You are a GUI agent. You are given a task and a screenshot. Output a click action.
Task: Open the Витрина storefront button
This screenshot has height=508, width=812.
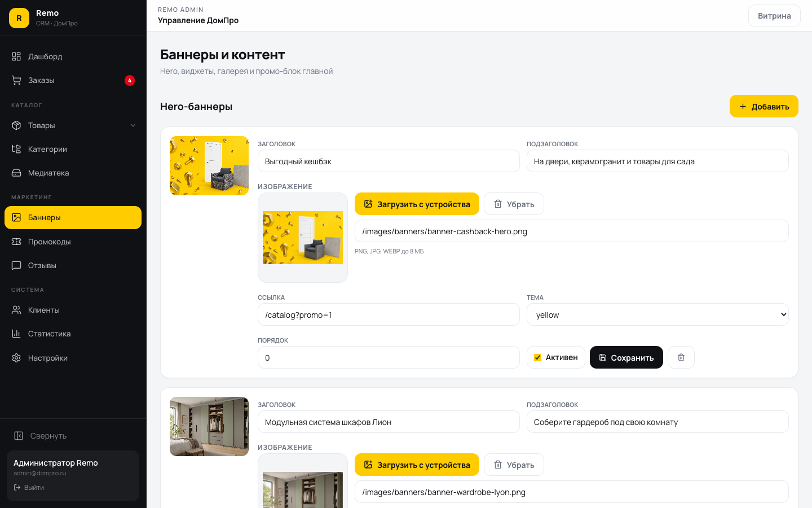pos(774,16)
